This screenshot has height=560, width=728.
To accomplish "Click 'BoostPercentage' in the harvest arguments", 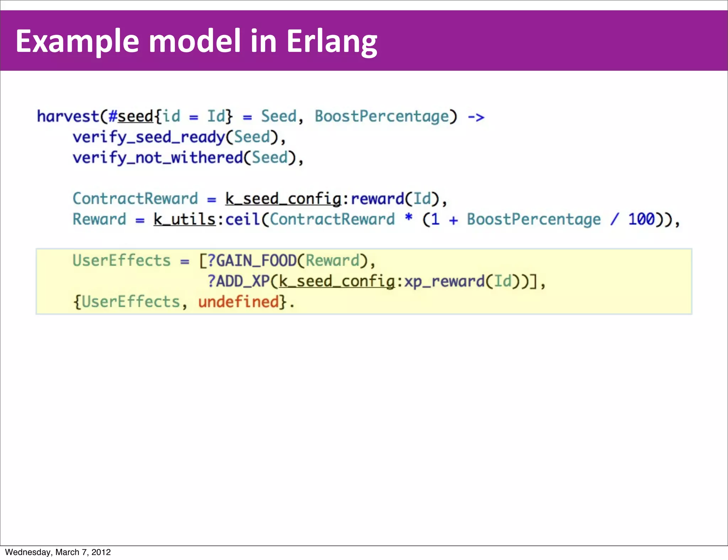I will pos(382,117).
